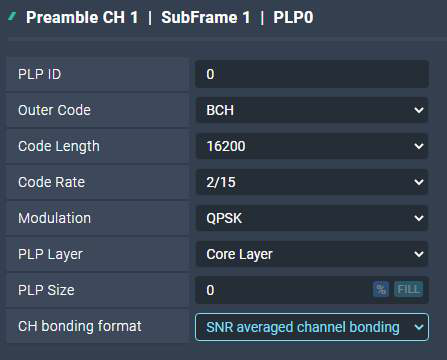
Task: Expand the CH bonding format dropdown
Action: (x=312, y=327)
